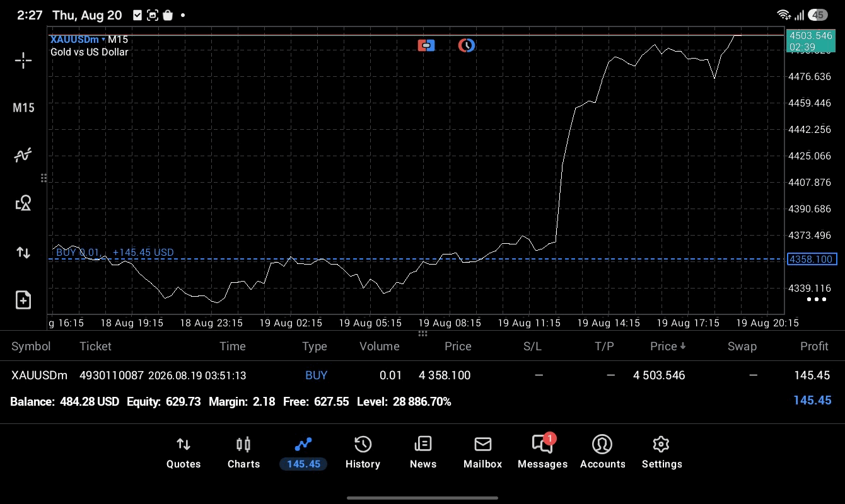
Task: Open the Messages tab
Action: tap(542, 453)
